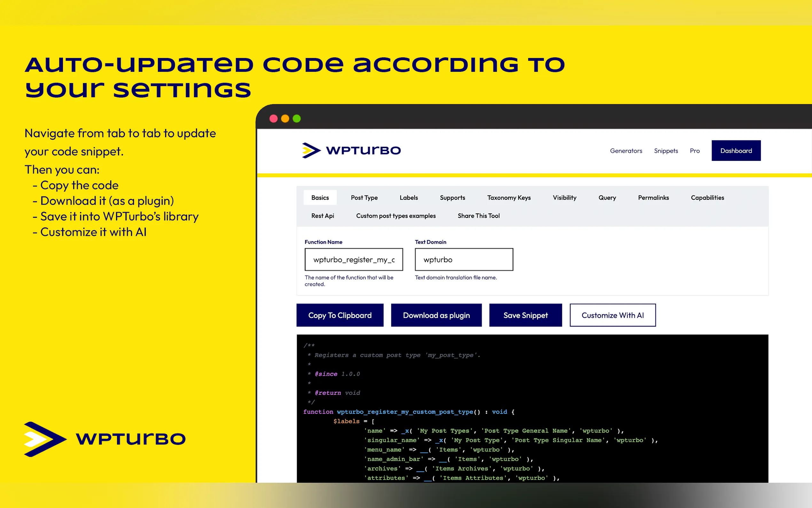Select the Supports tab
812x508 pixels.
point(452,198)
